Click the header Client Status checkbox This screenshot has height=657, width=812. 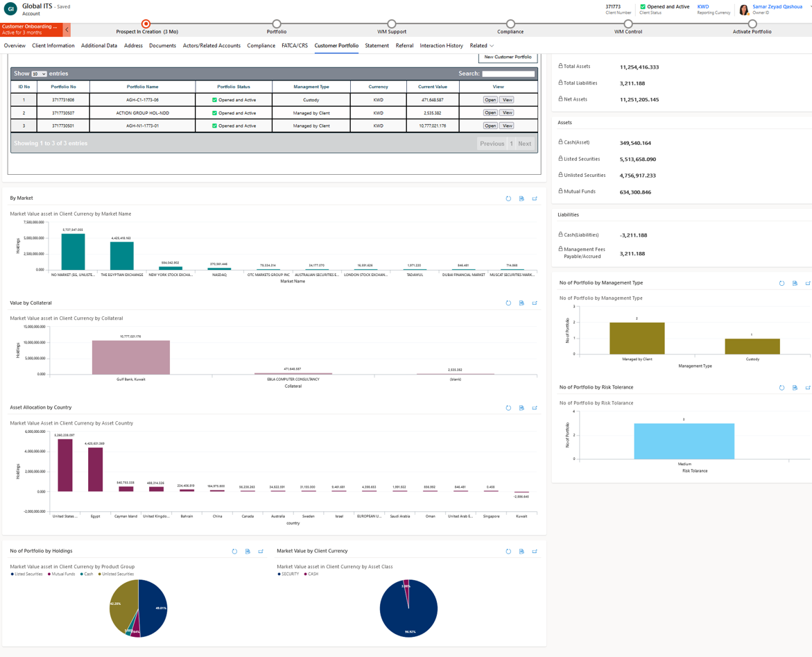click(643, 7)
